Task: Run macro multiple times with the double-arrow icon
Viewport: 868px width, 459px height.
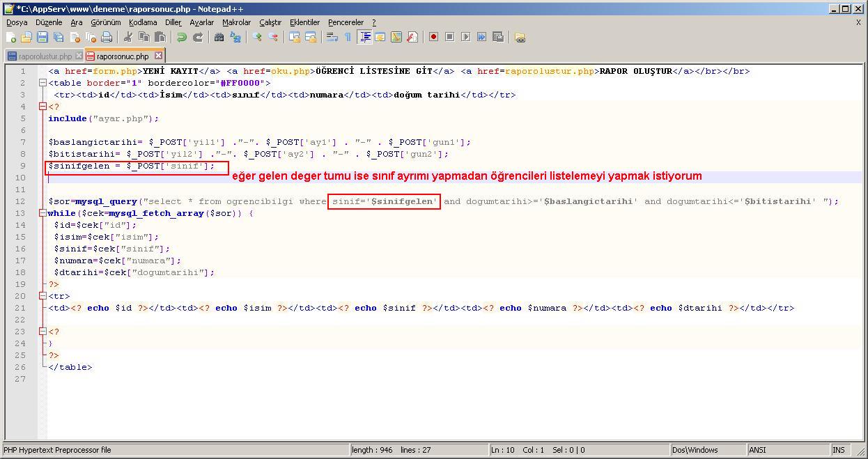Action: (x=481, y=37)
